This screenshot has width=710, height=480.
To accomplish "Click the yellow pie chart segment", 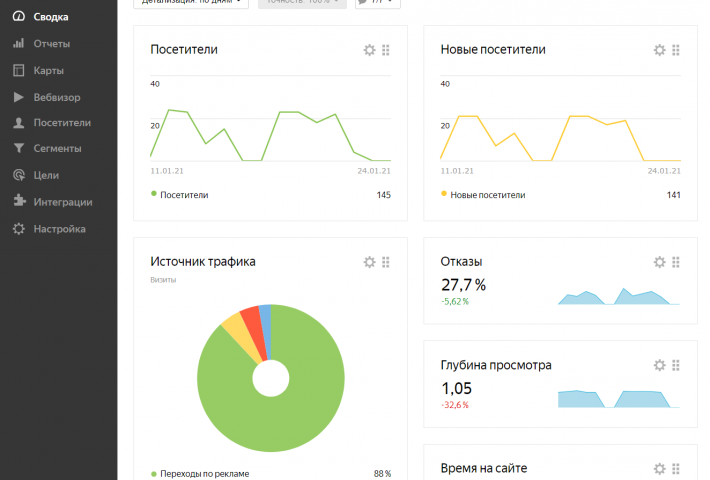I will (244, 337).
